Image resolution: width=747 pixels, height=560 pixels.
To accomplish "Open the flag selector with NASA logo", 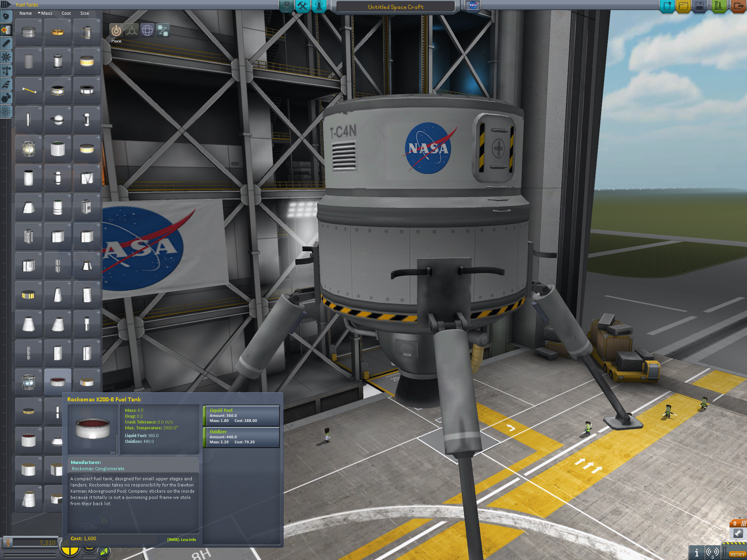I will click(473, 5).
